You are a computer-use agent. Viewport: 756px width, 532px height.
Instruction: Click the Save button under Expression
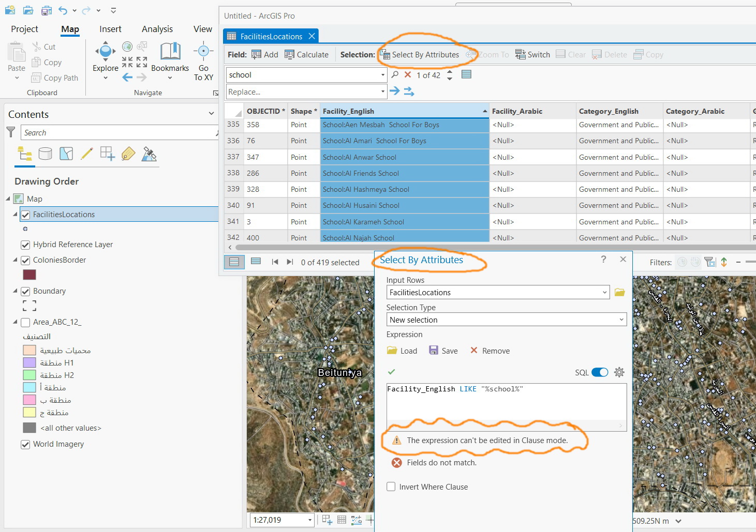443,351
